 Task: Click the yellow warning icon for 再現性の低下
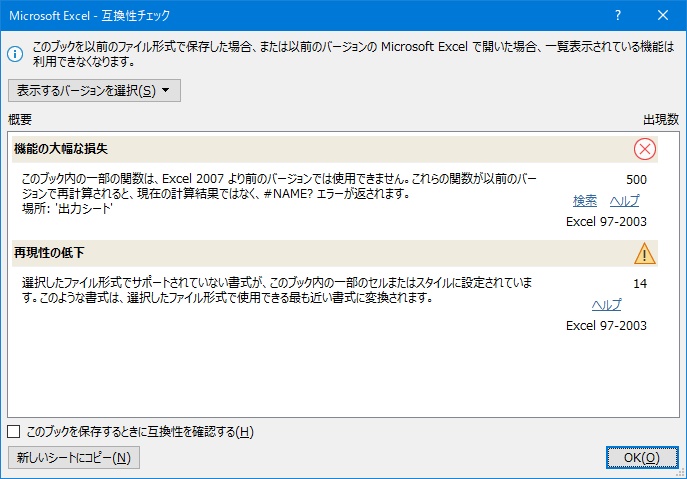tap(645, 254)
